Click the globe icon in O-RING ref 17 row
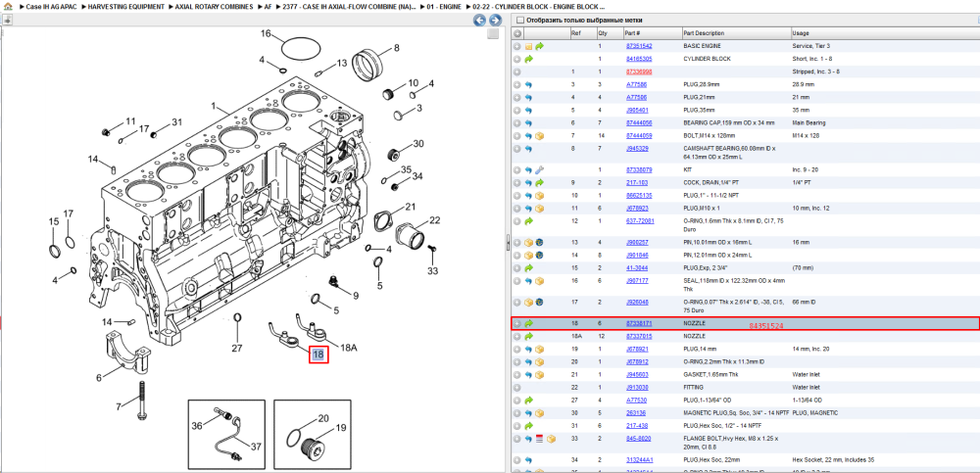Image resolution: width=980 pixels, height=473 pixels. click(539, 302)
